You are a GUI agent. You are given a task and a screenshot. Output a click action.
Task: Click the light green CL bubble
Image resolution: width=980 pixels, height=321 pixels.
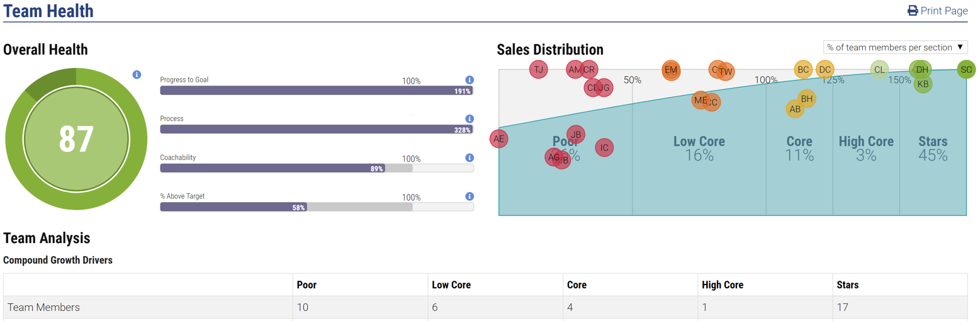click(x=880, y=70)
